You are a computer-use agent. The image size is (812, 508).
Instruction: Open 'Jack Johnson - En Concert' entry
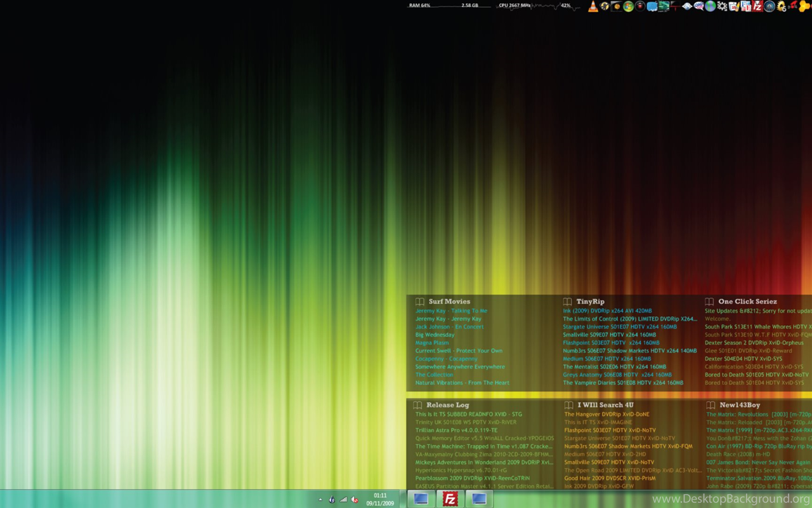[x=450, y=327]
